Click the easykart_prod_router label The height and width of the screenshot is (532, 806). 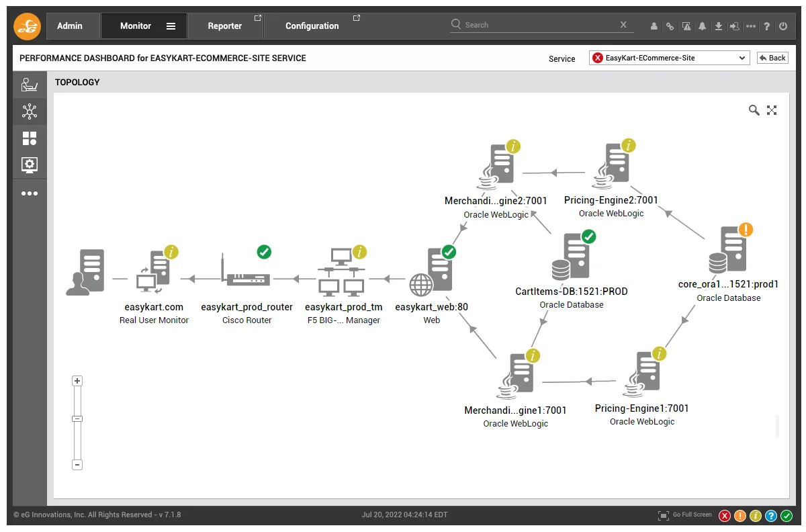coord(247,307)
